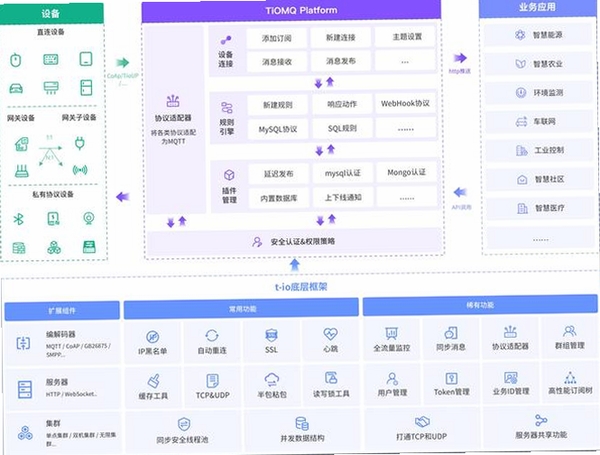Select the 延迟发布 box

point(279,174)
